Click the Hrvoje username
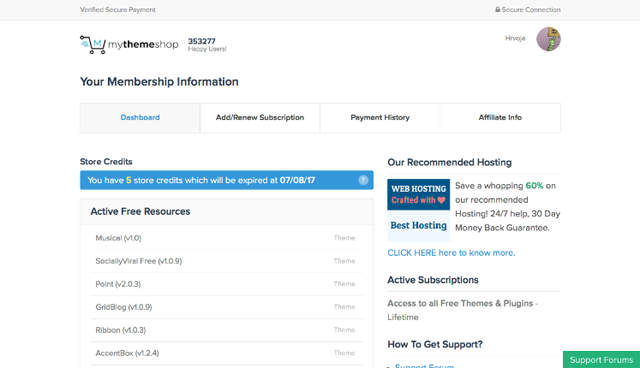 515,38
